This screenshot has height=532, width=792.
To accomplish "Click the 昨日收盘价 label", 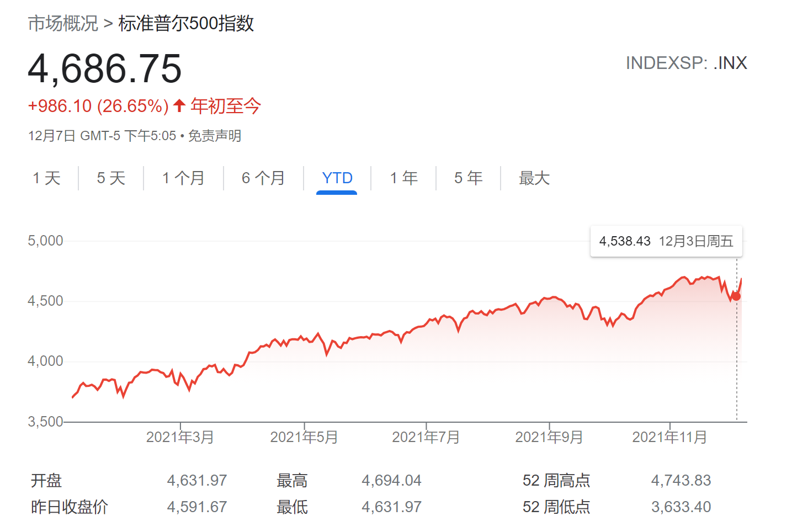I will coord(70,507).
